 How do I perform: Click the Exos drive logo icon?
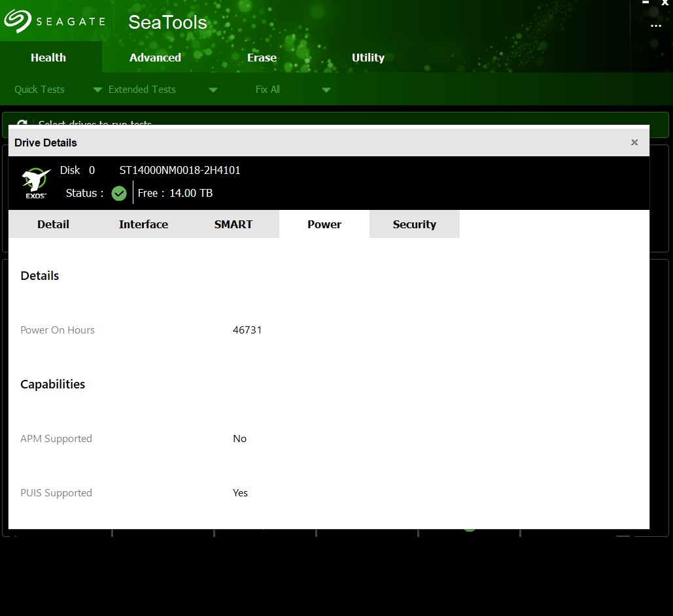point(36,182)
